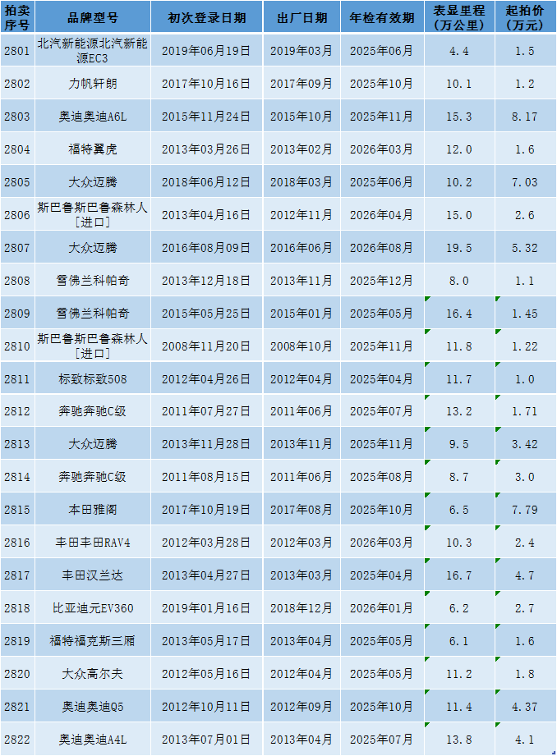Click mileage 16.4 cell
The image size is (557, 756).
point(459,313)
